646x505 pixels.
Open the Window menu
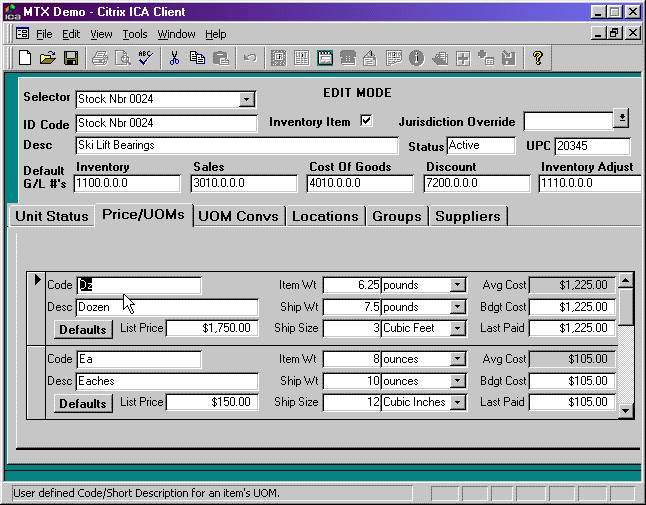click(x=176, y=34)
